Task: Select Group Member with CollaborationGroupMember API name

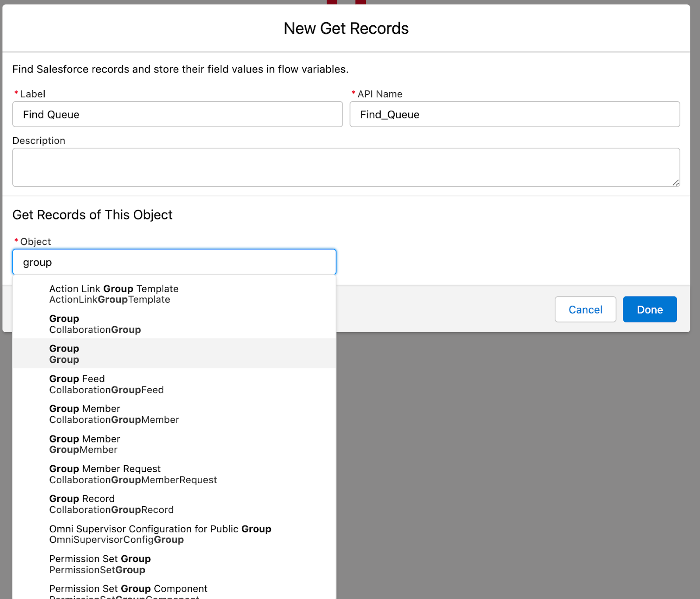Action: tap(174, 414)
